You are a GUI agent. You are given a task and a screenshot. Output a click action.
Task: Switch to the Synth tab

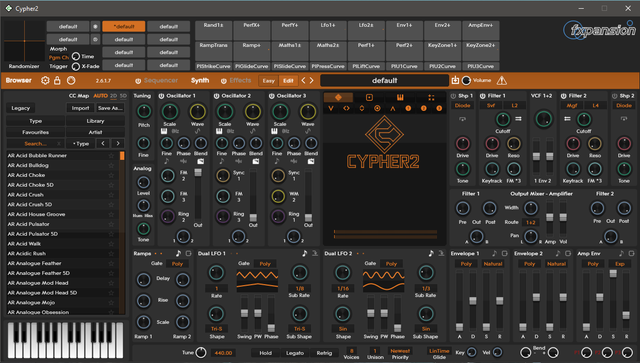[x=200, y=80]
